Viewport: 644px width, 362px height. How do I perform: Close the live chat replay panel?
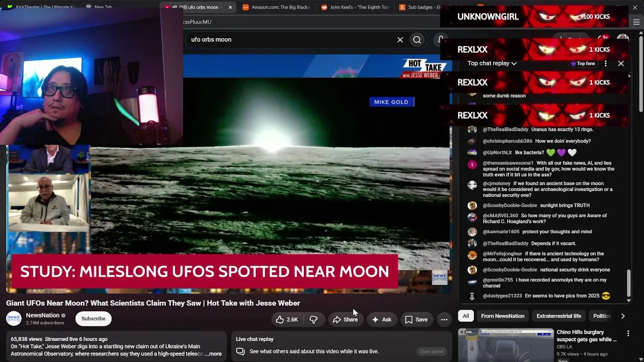[x=621, y=63]
